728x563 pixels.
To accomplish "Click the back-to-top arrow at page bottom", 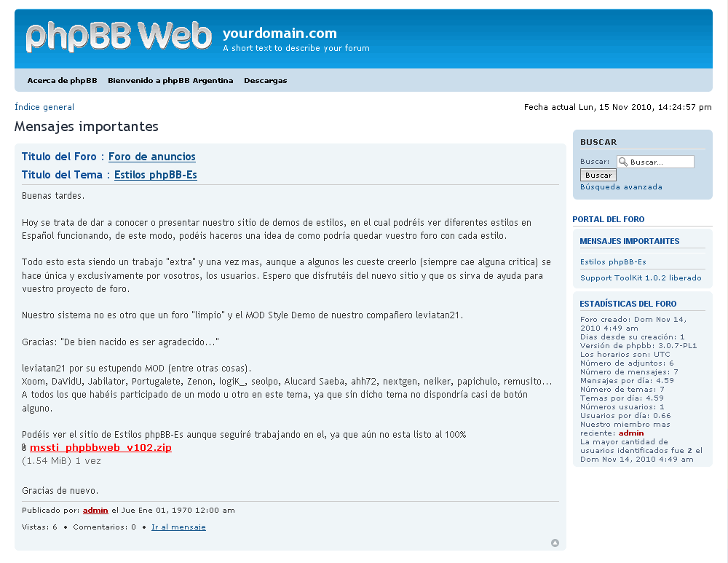I will pyautogui.click(x=555, y=543).
